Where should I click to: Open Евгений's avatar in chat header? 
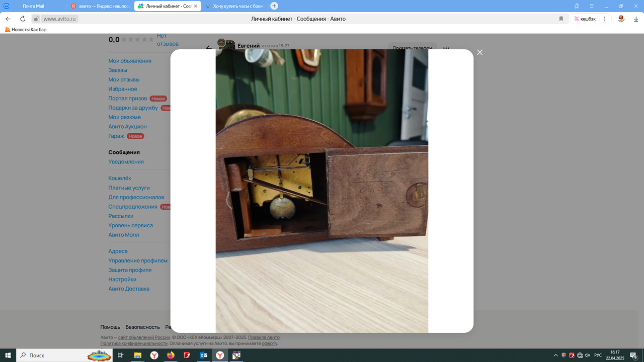(225, 44)
